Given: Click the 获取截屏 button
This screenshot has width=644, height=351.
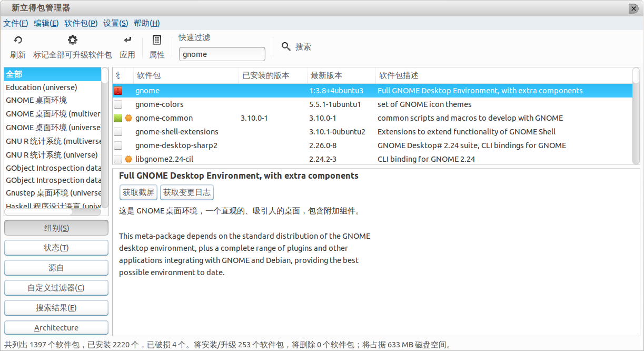Looking at the screenshot, I should point(138,192).
